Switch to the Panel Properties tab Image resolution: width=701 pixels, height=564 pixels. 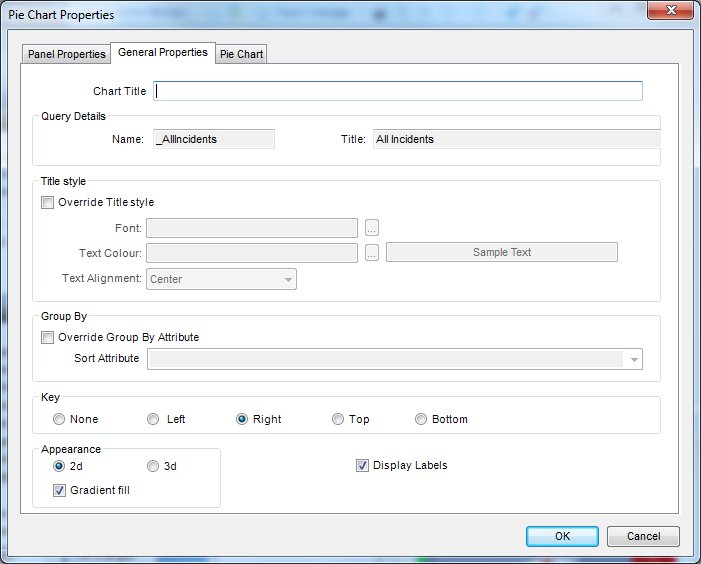click(x=67, y=54)
